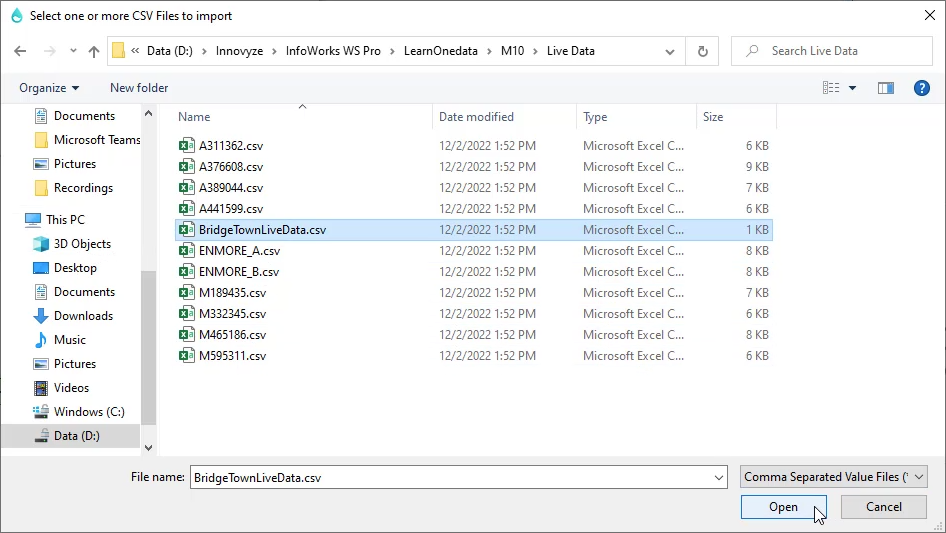
Task: Navigate to InfoWorks WS Pro in the path
Action: click(333, 51)
